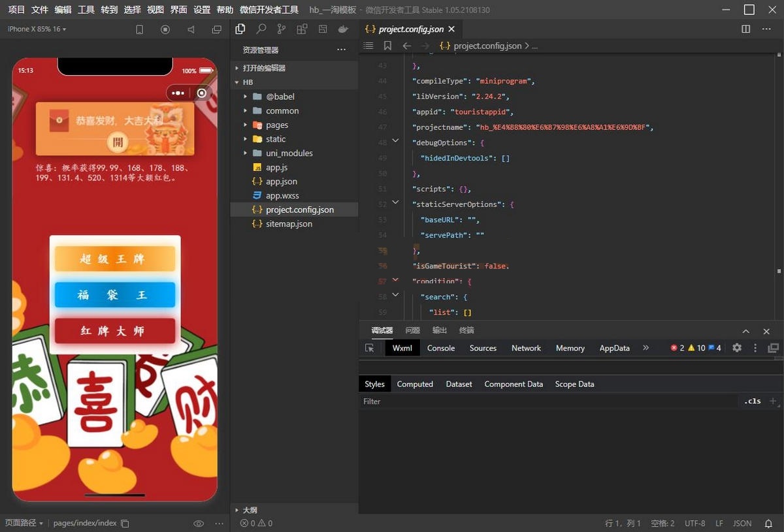The width and height of the screenshot is (784, 532).
Task: Click mini program capsule close circle
Action: (x=201, y=93)
